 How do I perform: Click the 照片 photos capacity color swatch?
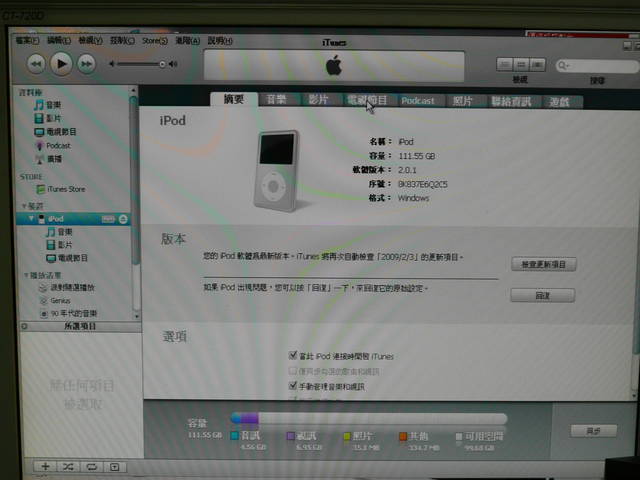click(347, 437)
